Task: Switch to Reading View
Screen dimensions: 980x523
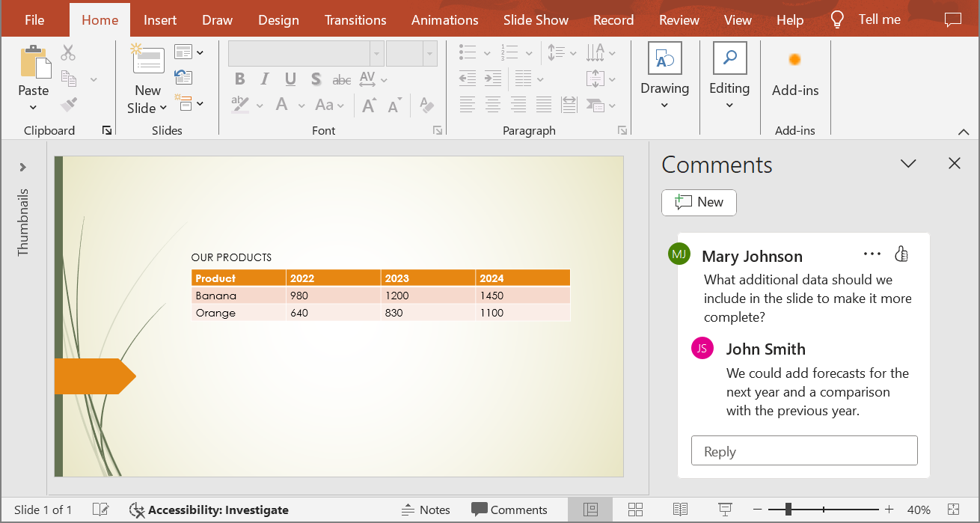Action: click(680, 510)
